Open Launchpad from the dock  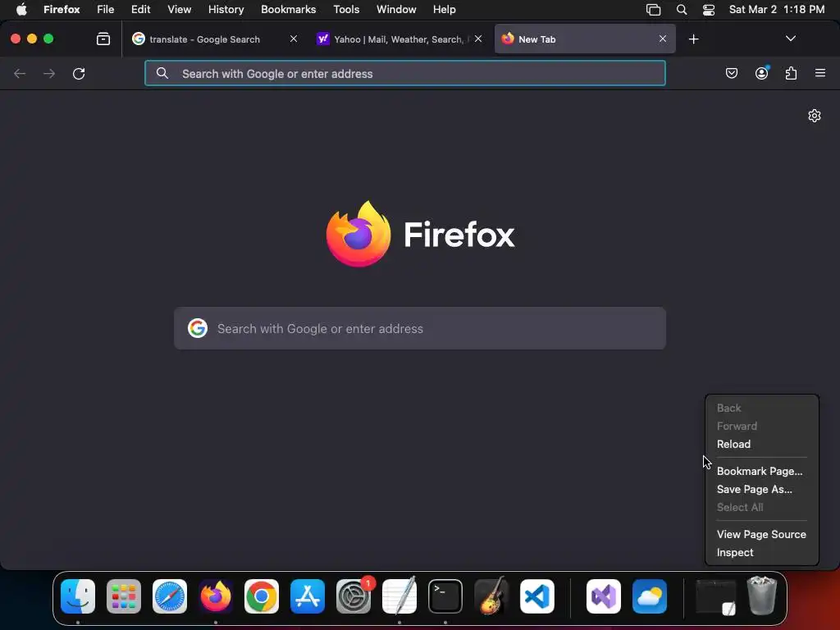(x=124, y=596)
